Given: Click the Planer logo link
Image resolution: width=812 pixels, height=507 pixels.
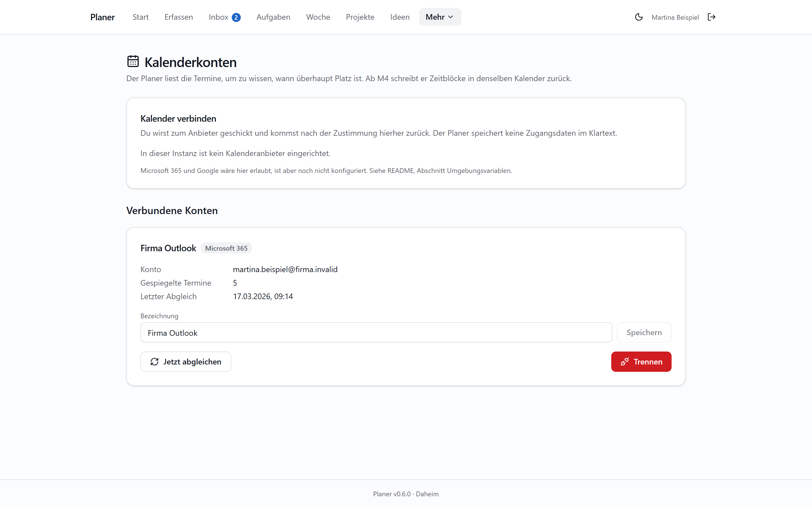Looking at the screenshot, I should [x=102, y=17].
